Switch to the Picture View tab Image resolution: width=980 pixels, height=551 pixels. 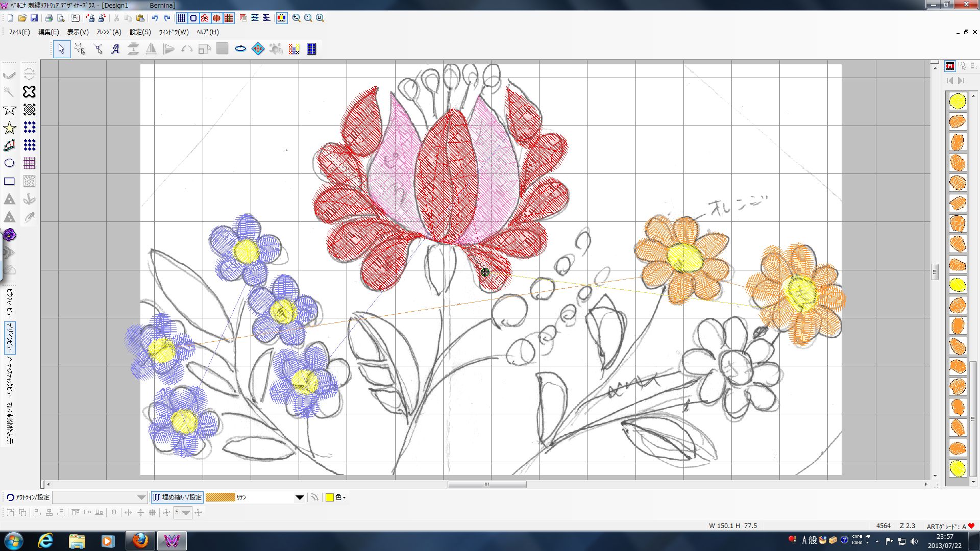click(10, 304)
